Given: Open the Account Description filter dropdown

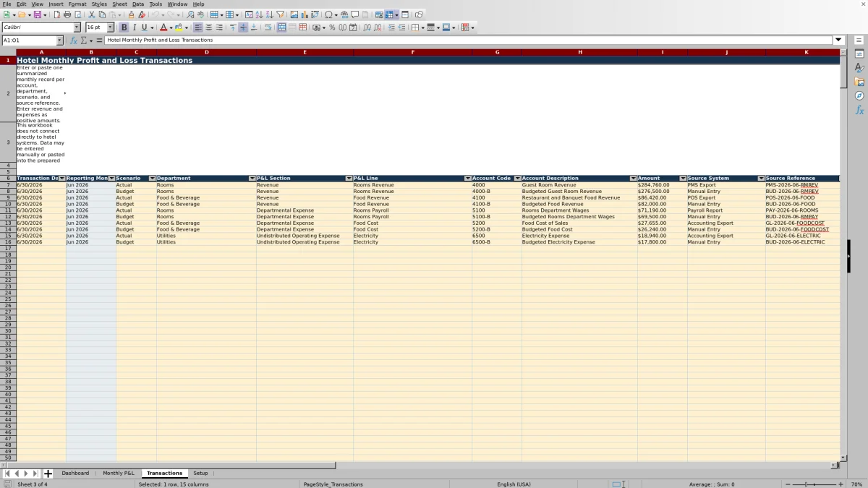Looking at the screenshot, I should tap(633, 178).
